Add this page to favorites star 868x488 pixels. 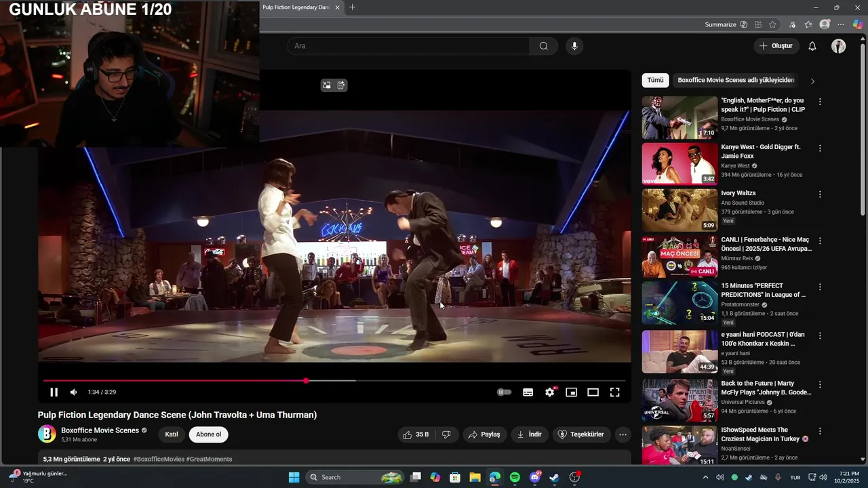[x=772, y=24]
